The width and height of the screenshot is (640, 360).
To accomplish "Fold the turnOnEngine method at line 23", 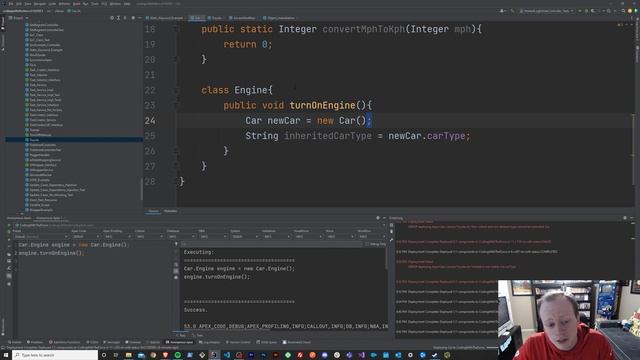I will (176, 105).
